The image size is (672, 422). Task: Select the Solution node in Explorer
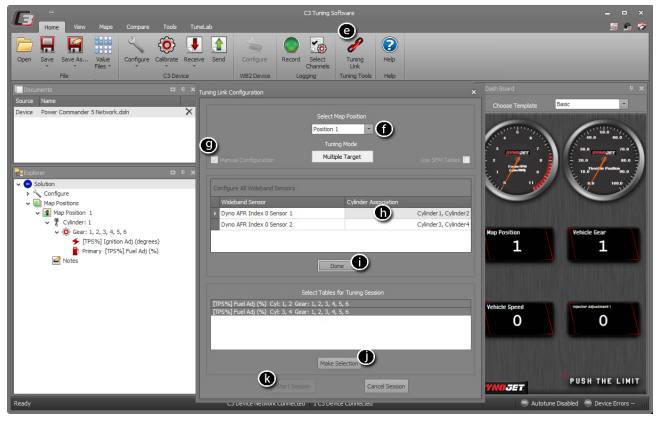[45, 184]
